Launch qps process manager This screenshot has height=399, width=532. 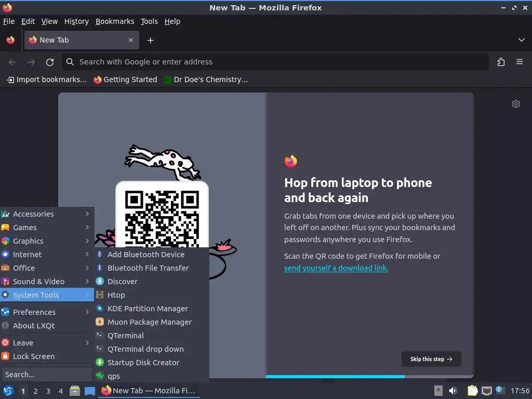152,376
